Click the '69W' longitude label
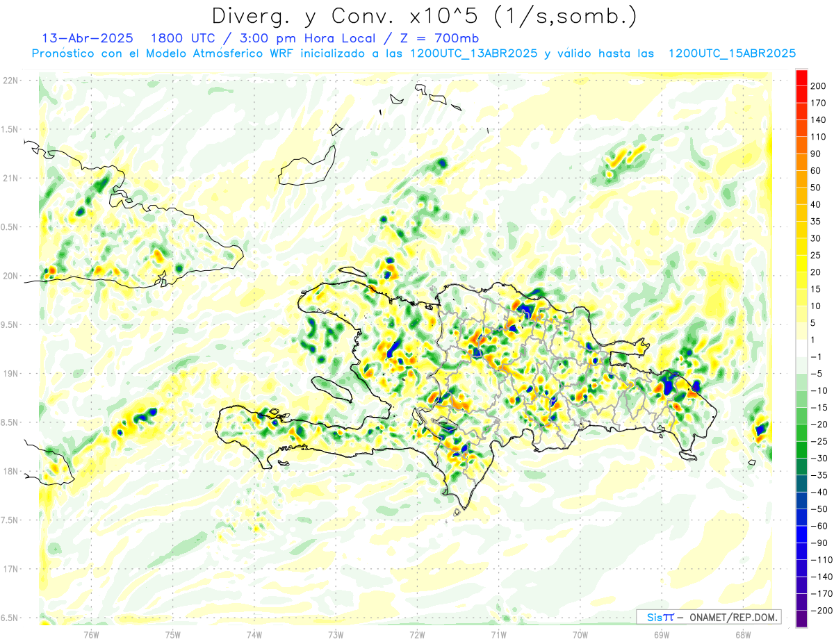The width and height of the screenshot is (834, 644). coord(661,634)
